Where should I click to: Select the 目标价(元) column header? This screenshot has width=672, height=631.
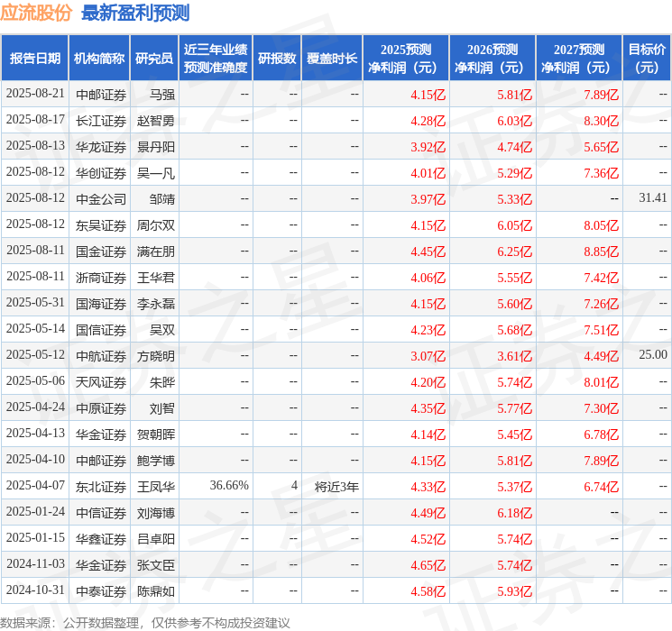click(647, 59)
